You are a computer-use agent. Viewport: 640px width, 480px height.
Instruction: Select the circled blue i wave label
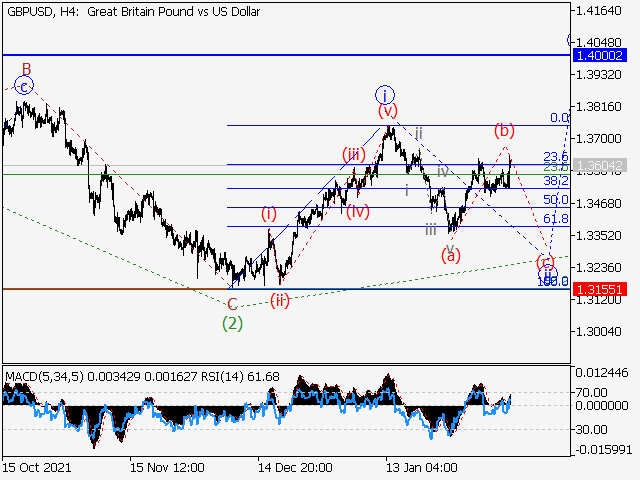pos(384,95)
